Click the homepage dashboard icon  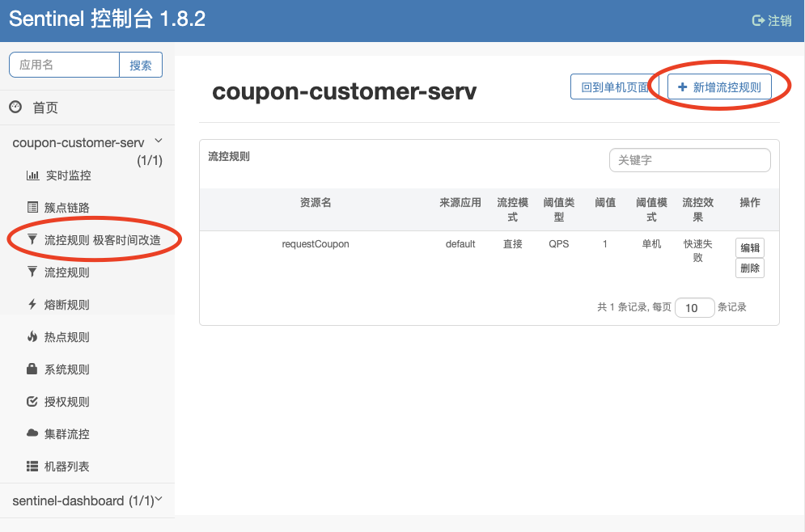[15, 108]
